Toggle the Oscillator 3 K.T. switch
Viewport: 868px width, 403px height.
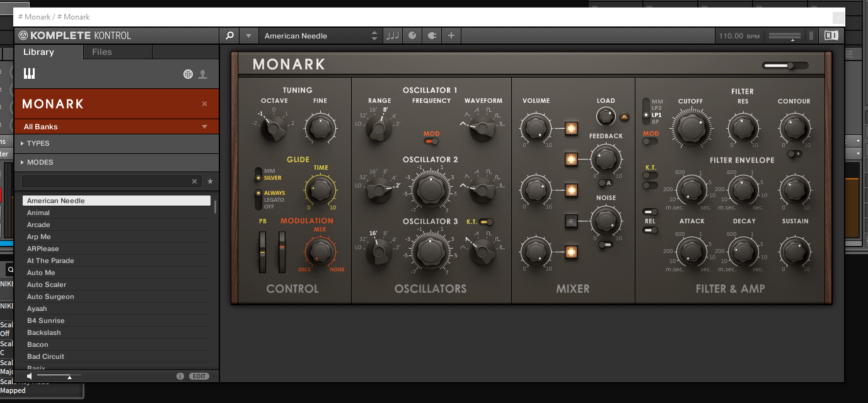486,222
